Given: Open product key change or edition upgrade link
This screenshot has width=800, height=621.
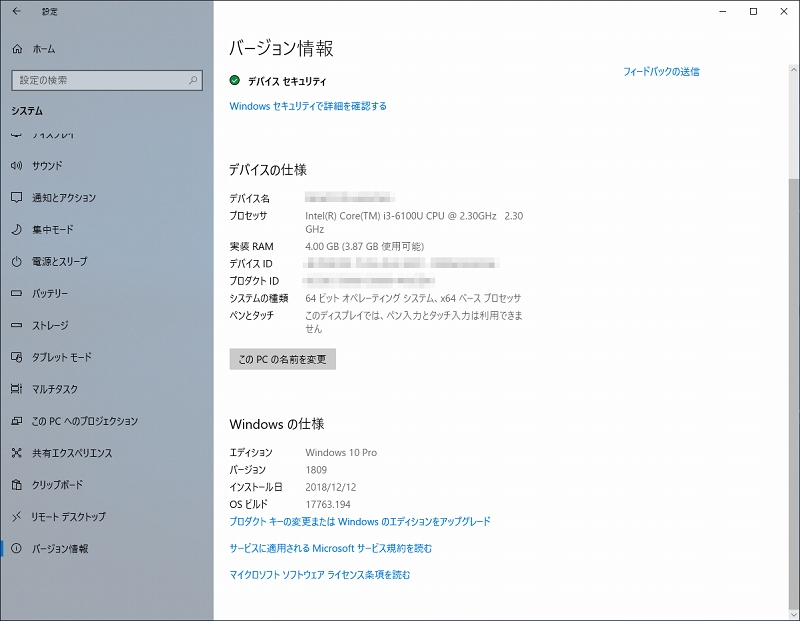Looking at the screenshot, I should click(360, 521).
